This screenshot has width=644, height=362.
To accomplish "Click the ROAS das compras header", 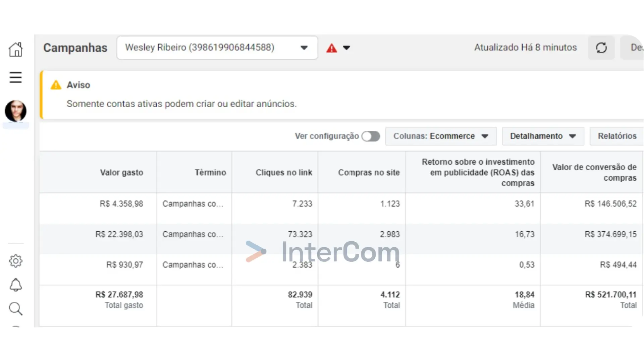I will pyautogui.click(x=478, y=173).
